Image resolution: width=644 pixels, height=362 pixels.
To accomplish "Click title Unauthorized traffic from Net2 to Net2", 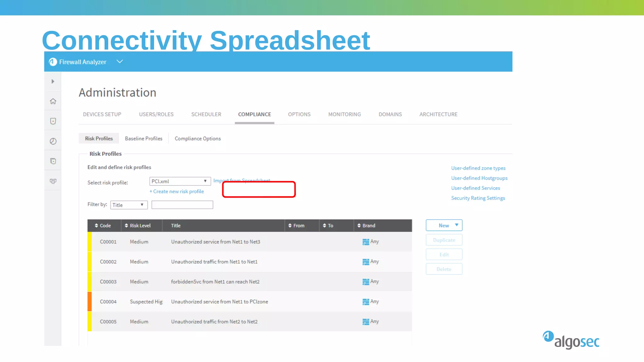I will coord(214,322).
